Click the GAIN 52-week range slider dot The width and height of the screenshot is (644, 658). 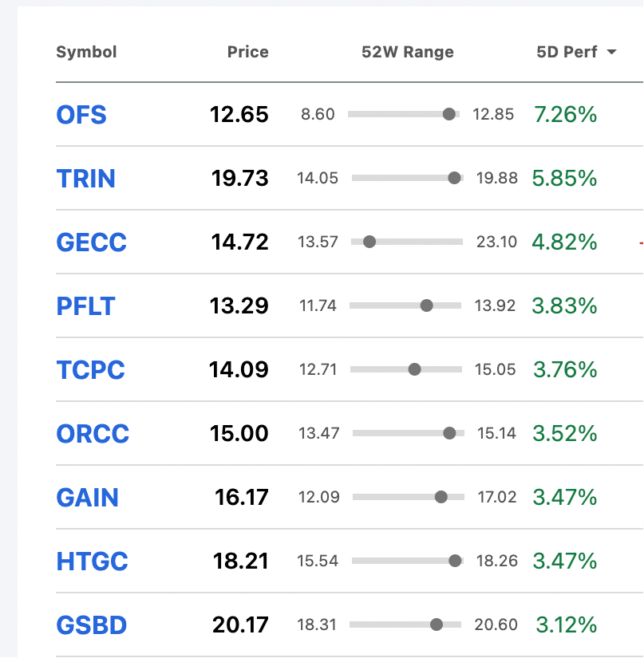click(x=441, y=497)
